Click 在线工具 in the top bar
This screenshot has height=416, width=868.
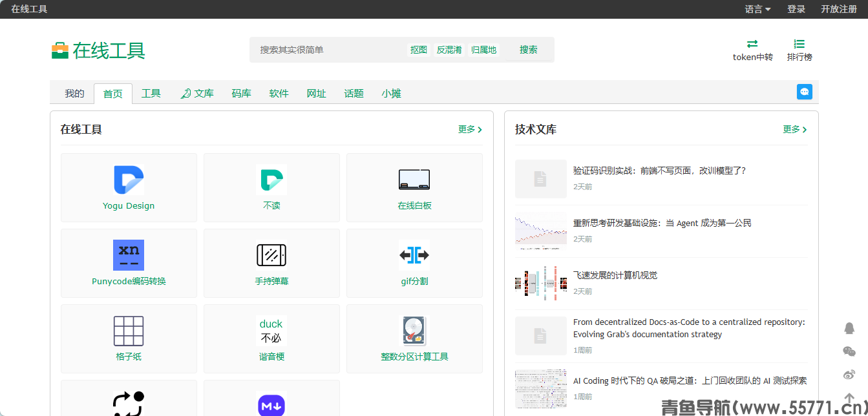(29, 9)
